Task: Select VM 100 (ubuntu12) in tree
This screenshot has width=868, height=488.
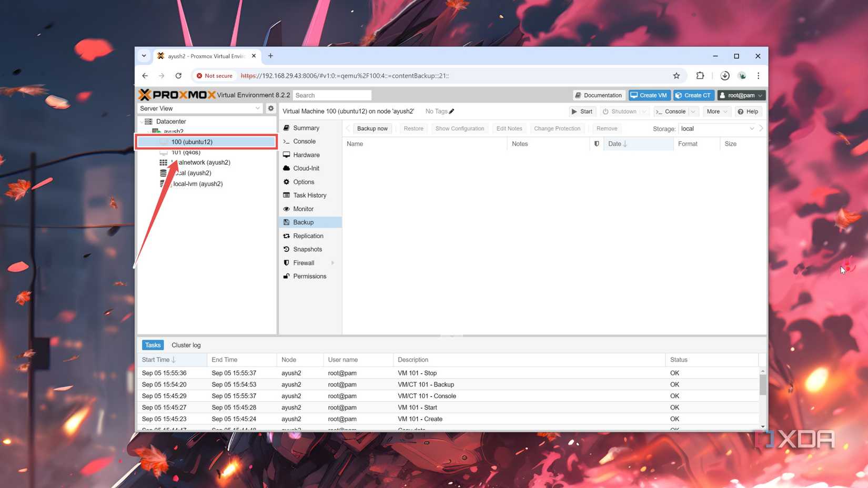Action: (x=206, y=142)
